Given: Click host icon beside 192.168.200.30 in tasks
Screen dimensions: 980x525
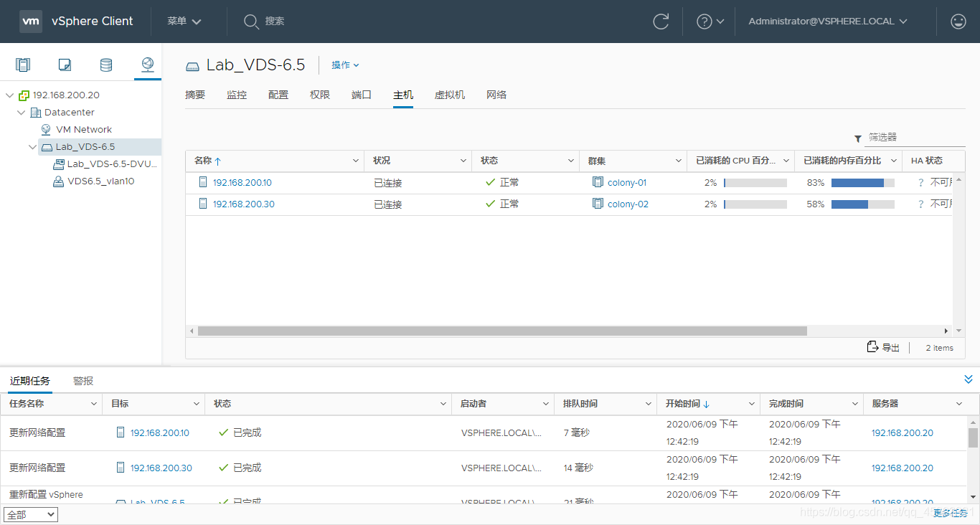Looking at the screenshot, I should pyautogui.click(x=120, y=468).
